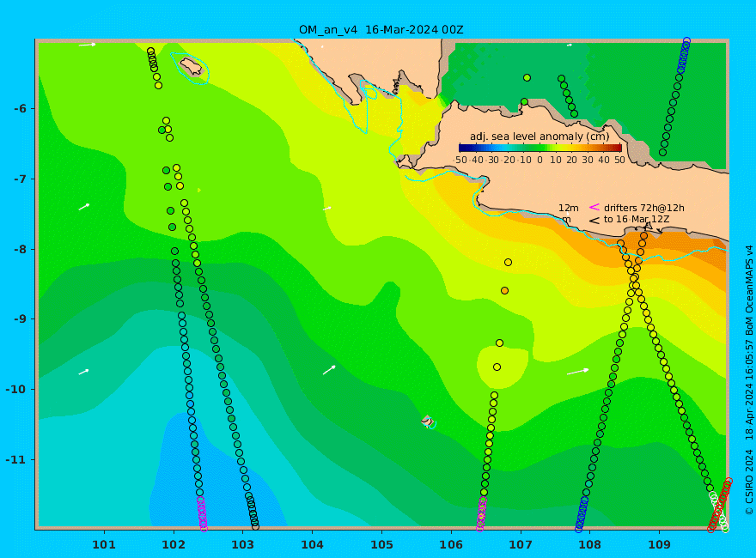Click the latitude axis label "-10"

point(17,390)
